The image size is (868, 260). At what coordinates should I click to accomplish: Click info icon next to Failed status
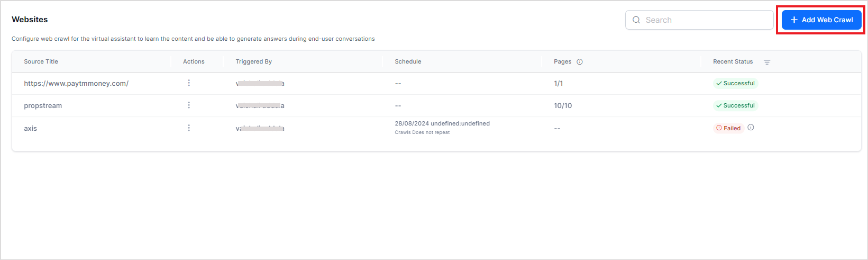pos(751,128)
